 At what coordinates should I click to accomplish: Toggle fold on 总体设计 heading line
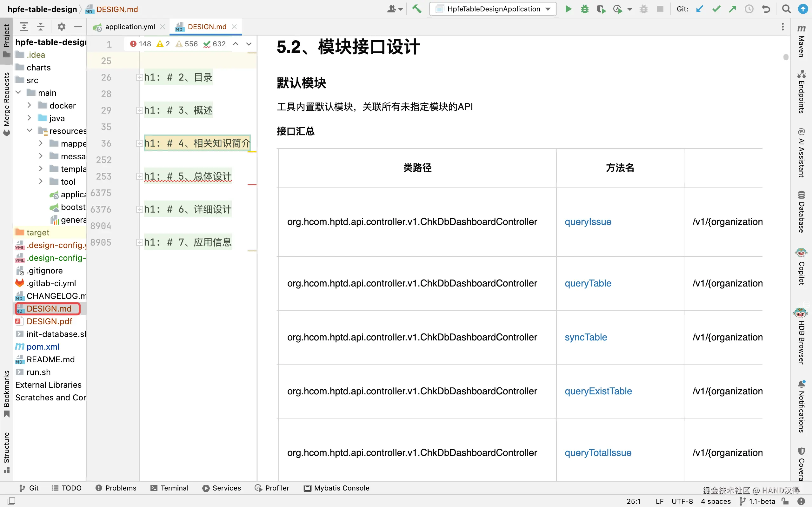tap(139, 176)
